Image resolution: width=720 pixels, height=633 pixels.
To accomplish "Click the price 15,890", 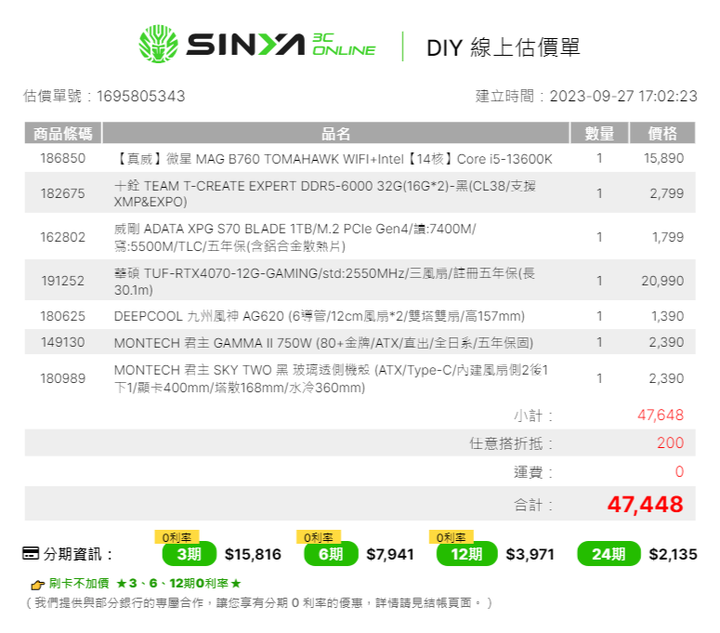I will point(664,158).
